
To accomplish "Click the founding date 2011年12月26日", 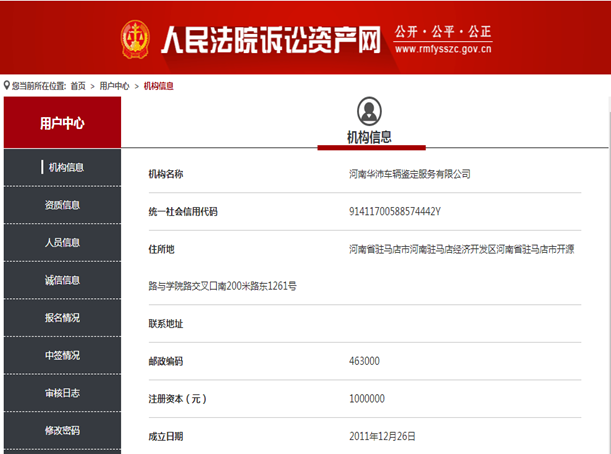I will 382,436.
